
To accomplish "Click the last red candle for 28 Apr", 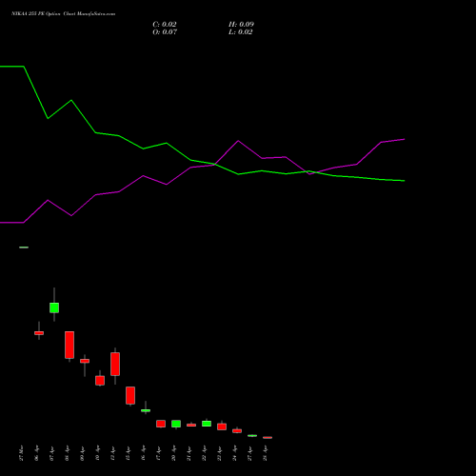I will 268,438.
